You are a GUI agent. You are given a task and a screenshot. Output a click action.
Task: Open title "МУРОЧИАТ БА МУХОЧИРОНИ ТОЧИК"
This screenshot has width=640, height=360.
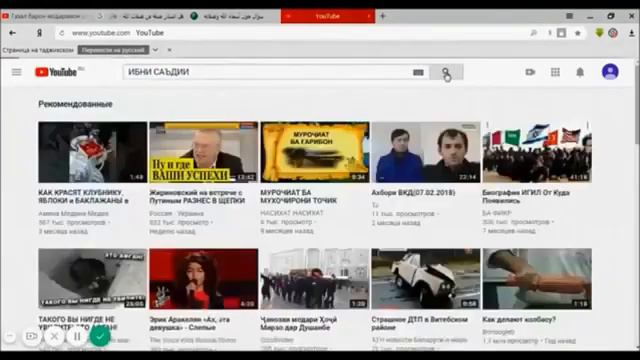point(299,197)
